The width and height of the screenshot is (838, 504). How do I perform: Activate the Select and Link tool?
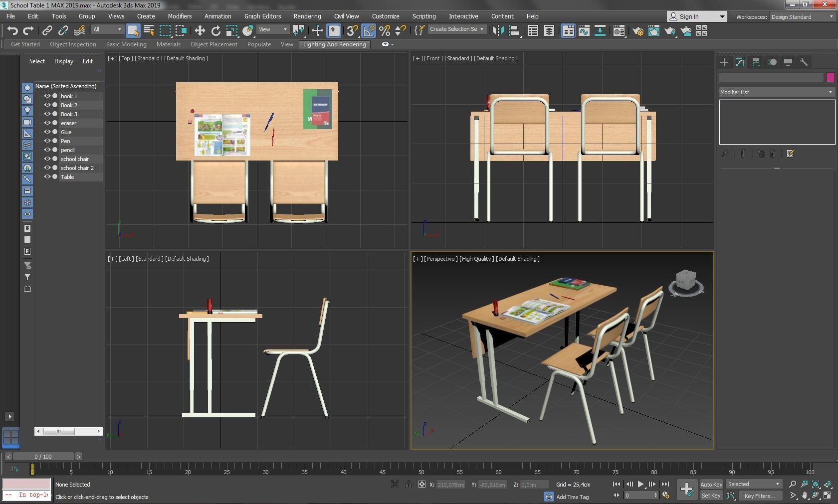tap(47, 31)
